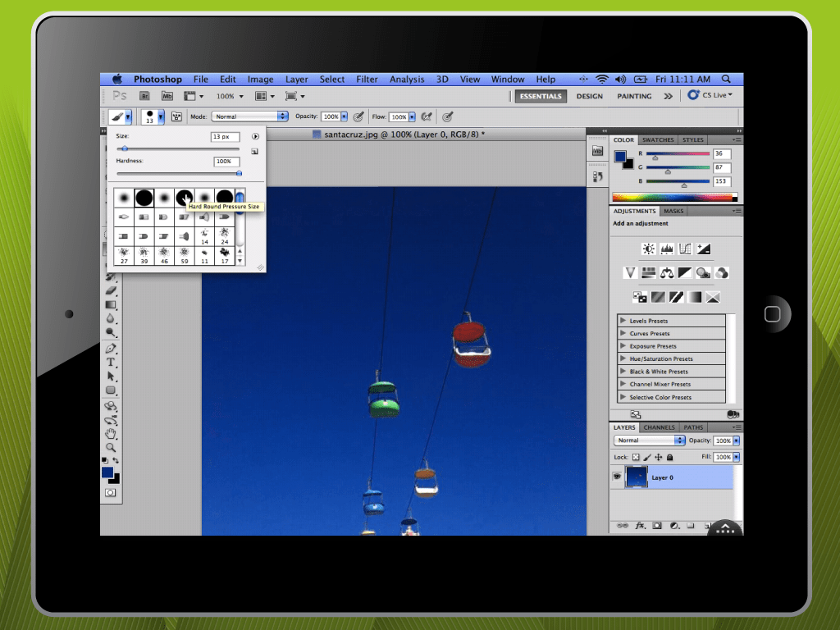840x630 pixels.
Task: Open the Filter menu
Action: [367, 79]
